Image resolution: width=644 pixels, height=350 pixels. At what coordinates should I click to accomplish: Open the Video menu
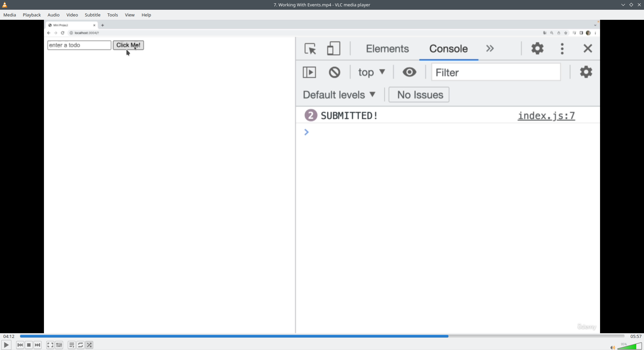pos(72,15)
